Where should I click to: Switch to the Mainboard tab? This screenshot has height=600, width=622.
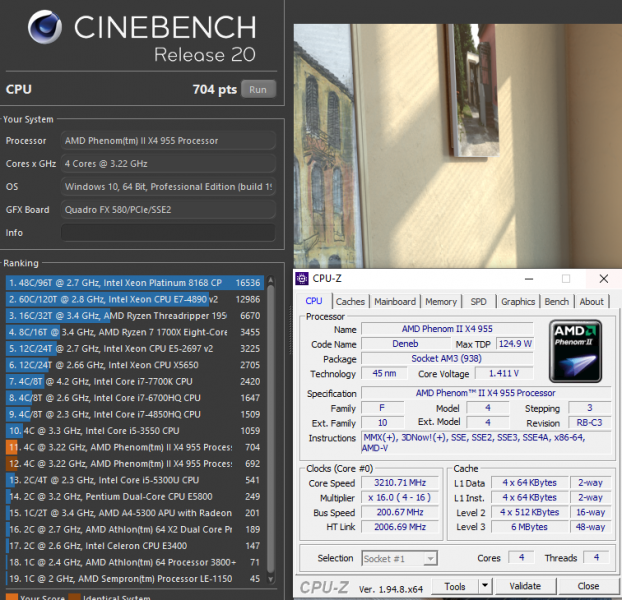[395, 302]
